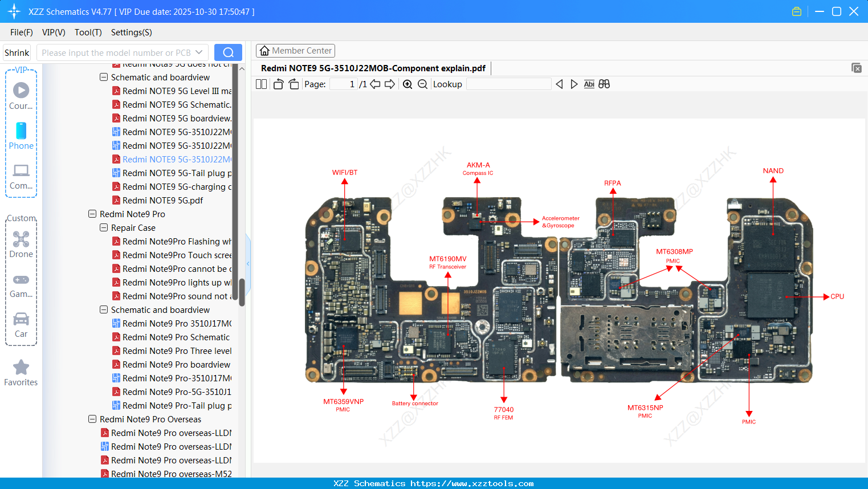Select the Component explain.pdf document tab
The width and height of the screenshot is (868, 489).
point(373,68)
